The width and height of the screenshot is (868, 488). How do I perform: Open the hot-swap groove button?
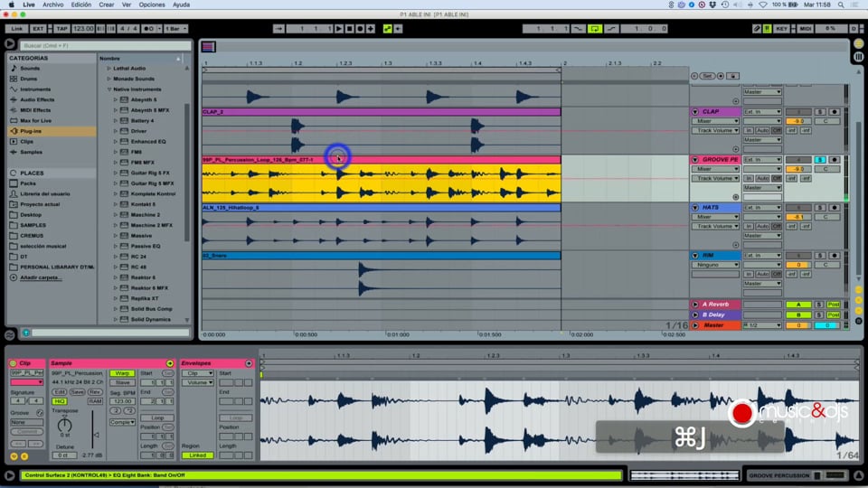click(39, 413)
